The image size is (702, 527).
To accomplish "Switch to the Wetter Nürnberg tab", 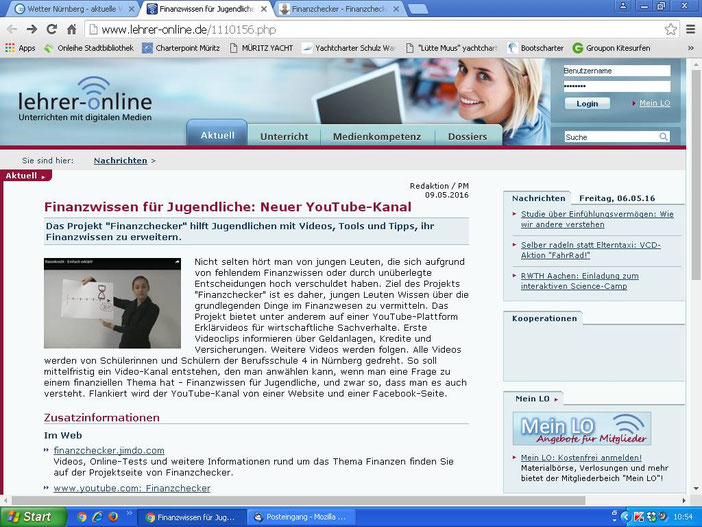I will 72,9.
